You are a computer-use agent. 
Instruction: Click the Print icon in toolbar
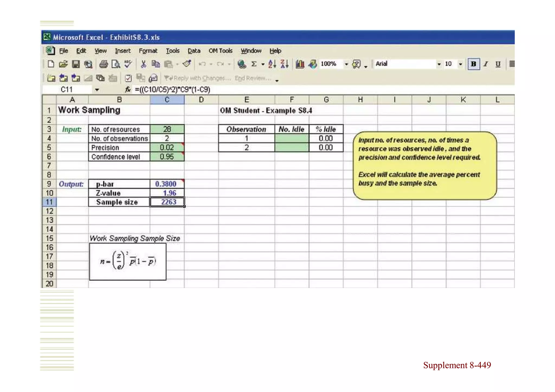pyautogui.click(x=103, y=64)
